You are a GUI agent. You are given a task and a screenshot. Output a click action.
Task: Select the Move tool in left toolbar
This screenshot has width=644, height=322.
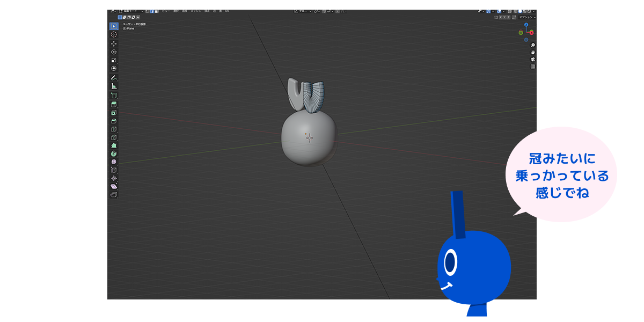pyautogui.click(x=114, y=43)
